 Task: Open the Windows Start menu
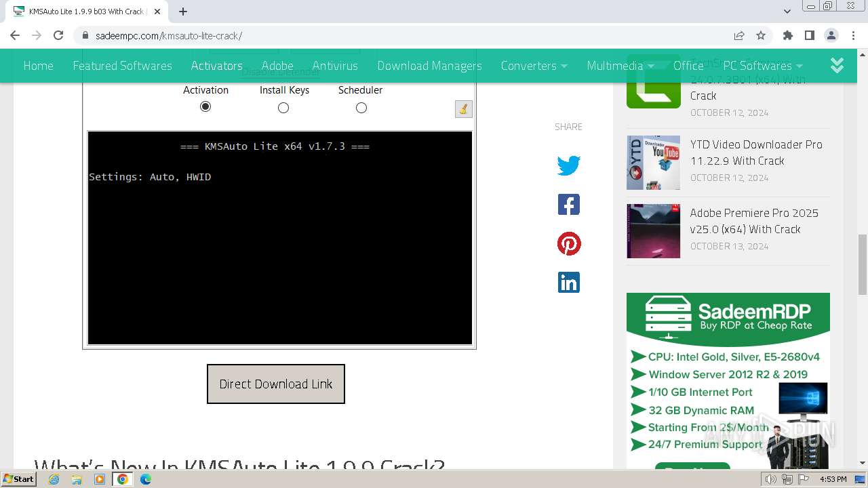(x=19, y=479)
